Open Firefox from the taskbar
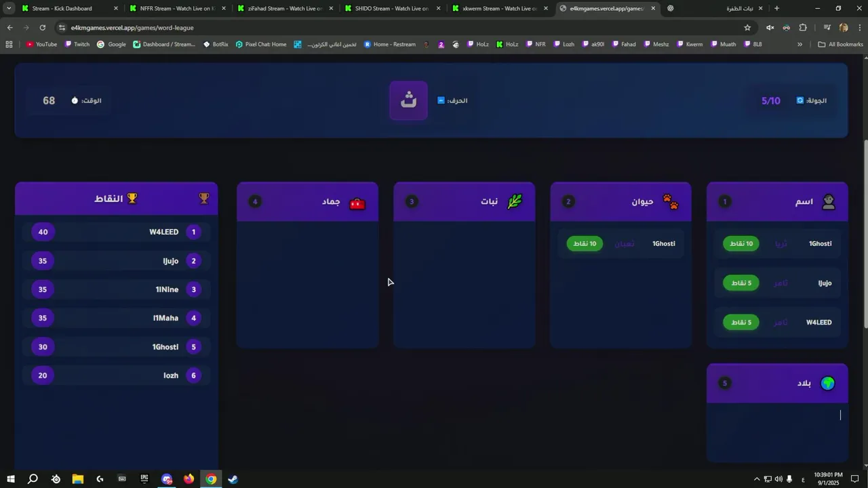Image resolution: width=868 pixels, height=488 pixels. point(189,479)
